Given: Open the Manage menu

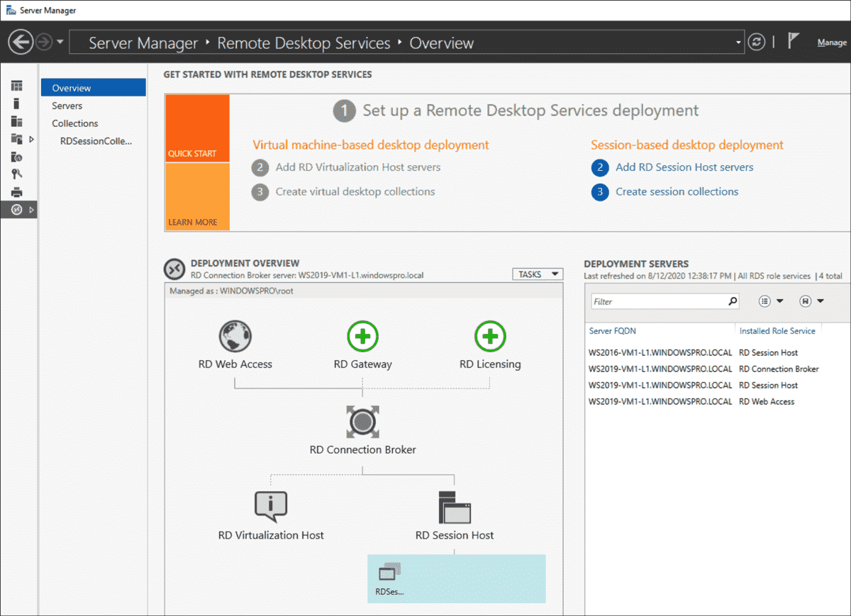Looking at the screenshot, I should pyautogui.click(x=831, y=43).
